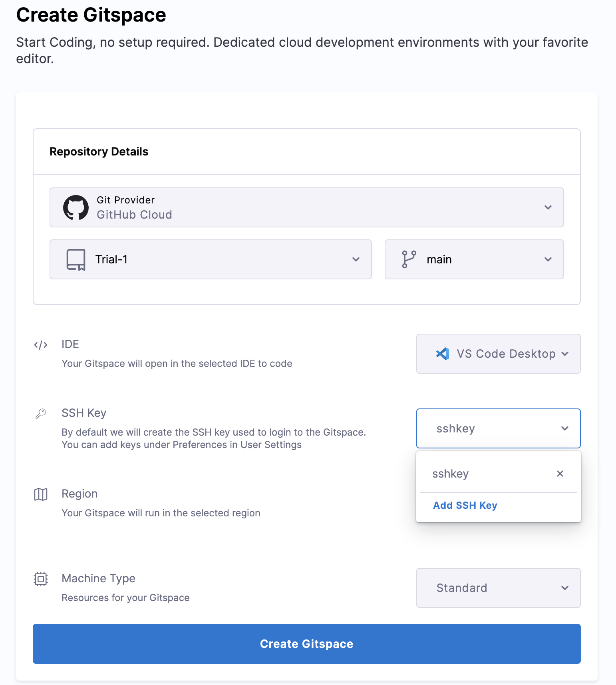This screenshot has height=685, width=616.
Task: Click the SSH key icon
Action: tap(41, 414)
